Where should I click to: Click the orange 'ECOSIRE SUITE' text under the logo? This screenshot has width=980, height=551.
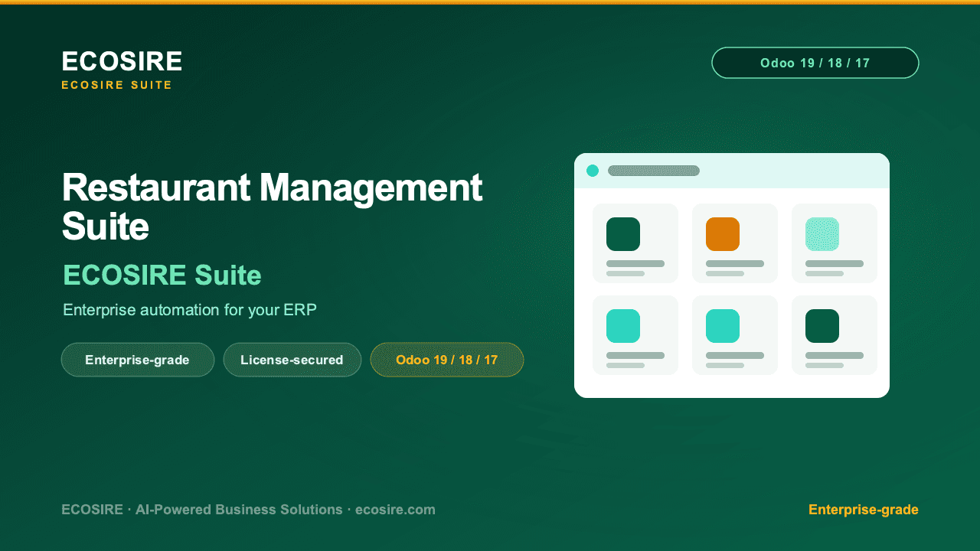(x=117, y=85)
